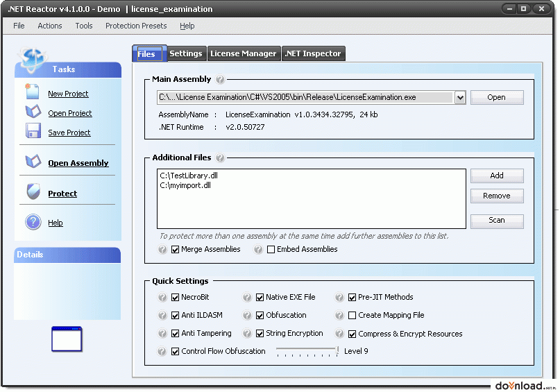
Task: Click help icon next to Compress & Encrypt Resources
Action: point(339,334)
